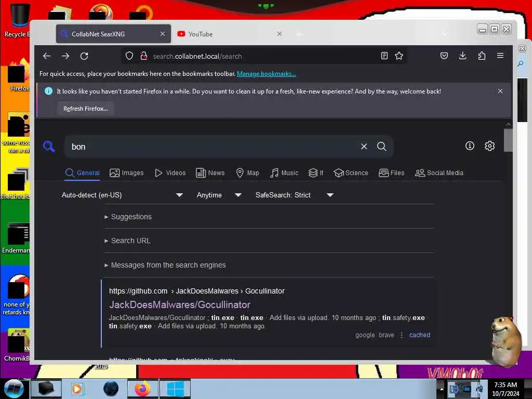The height and width of the screenshot is (399, 532).
Task: Open the Pocket save icon
Action: [444, 56]
